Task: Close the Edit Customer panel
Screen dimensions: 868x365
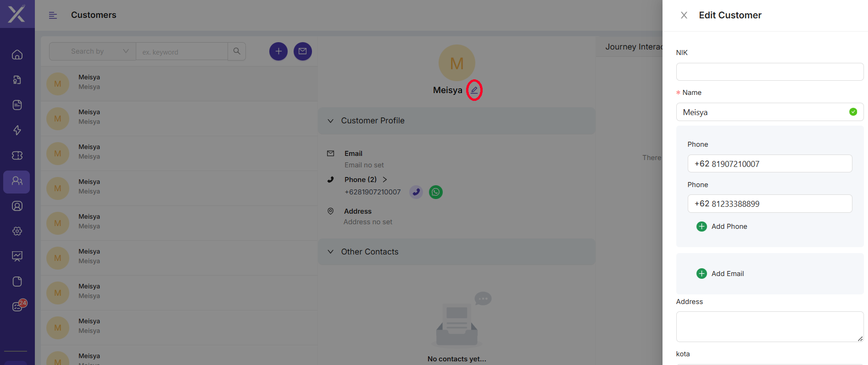Action: pos(684,16)
